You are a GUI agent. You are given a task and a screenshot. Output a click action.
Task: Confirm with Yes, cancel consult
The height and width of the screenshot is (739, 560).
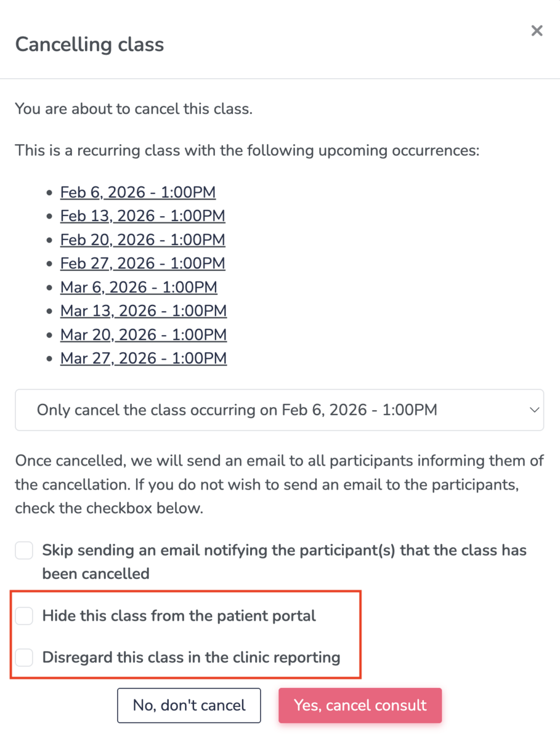point(360,705)
